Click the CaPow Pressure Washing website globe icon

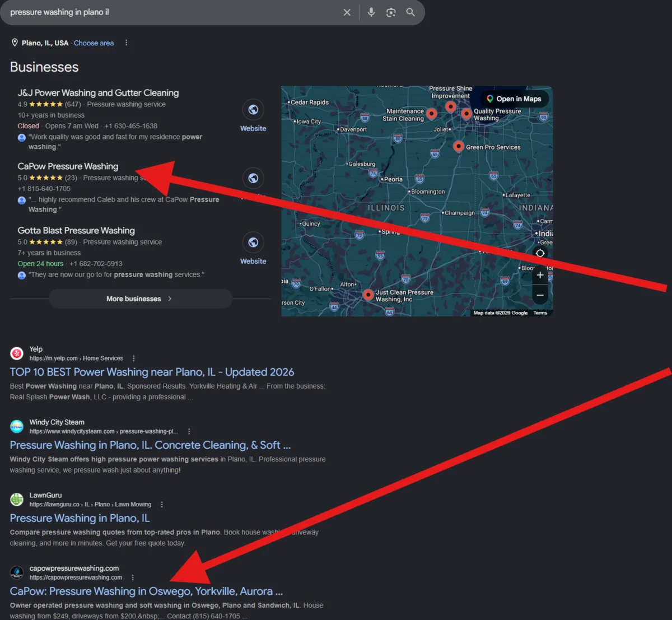253,178
